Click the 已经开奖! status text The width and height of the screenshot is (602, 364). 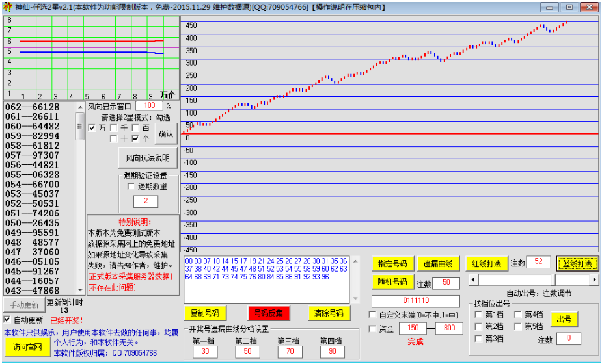point(66,320)
